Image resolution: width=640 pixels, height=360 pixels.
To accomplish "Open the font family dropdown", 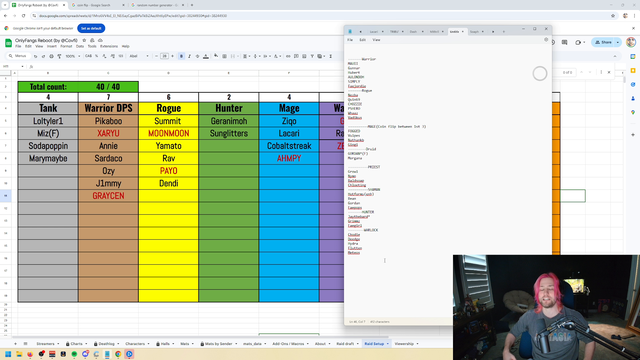I will point(139,56).
